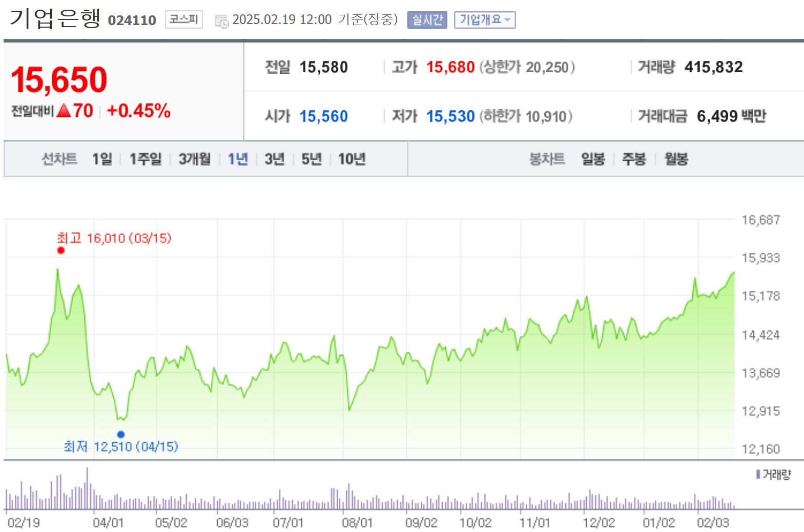
Task: Click the 10/02 date axis label
Action: coord(475,523)
